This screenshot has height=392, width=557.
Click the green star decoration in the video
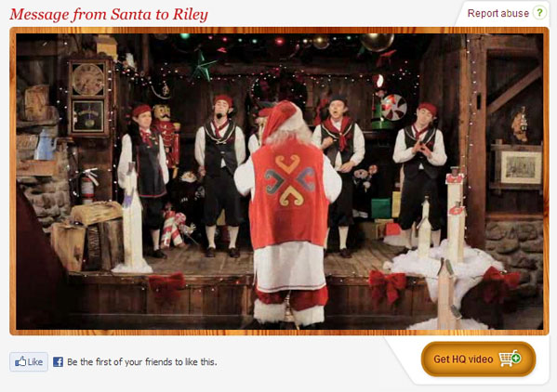[203, 66]
